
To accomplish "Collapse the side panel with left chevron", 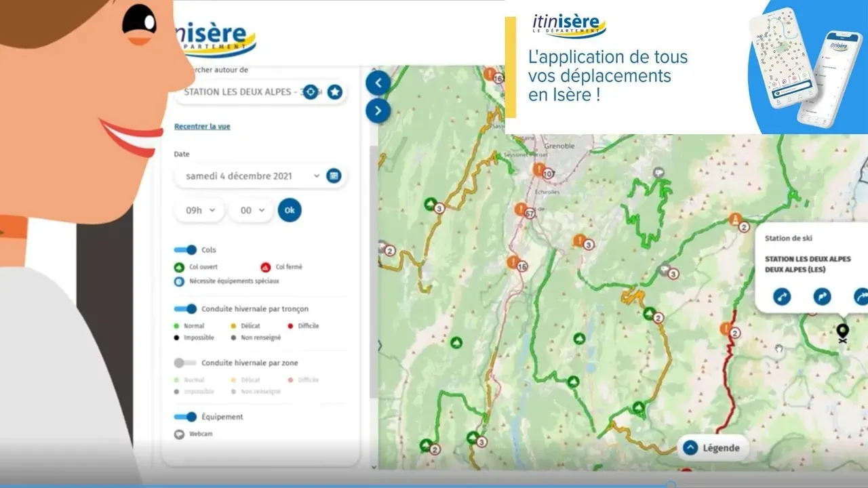I will pyautogui.click(x=378, y=83).
